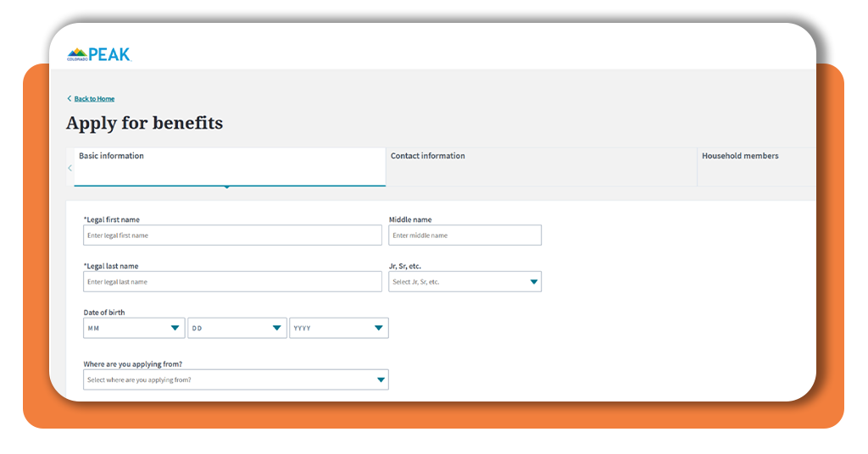Open the Household members tab
Viewport: 868px width, 454px height.
point(757,167)
